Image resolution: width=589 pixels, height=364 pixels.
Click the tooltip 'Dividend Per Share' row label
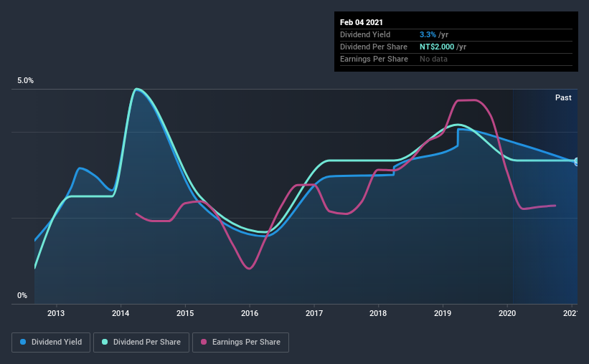[x=374, y=47]
